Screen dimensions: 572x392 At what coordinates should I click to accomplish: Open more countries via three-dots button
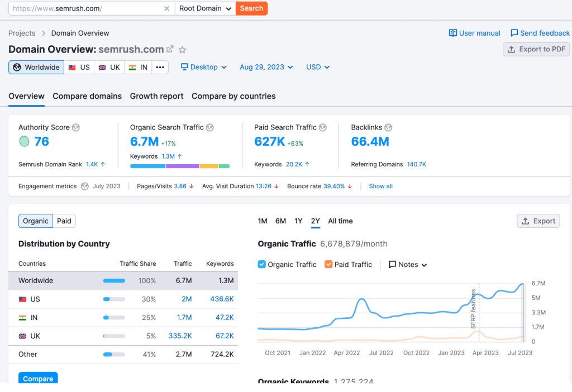tap(160, 67)
